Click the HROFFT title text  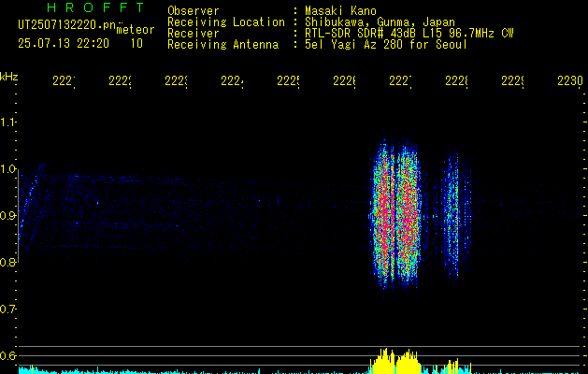95,7
